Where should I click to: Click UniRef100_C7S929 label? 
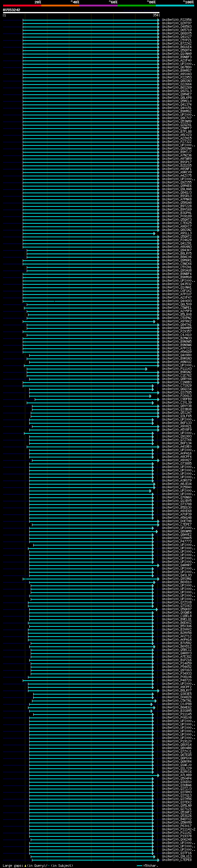[x=176, y=386]
